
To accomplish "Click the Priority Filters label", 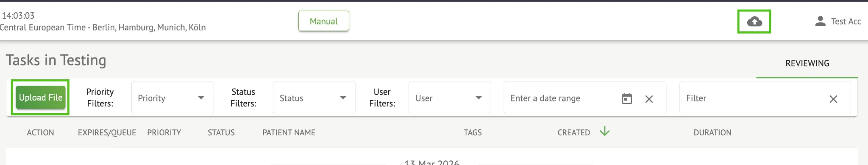I will [100, 98].
